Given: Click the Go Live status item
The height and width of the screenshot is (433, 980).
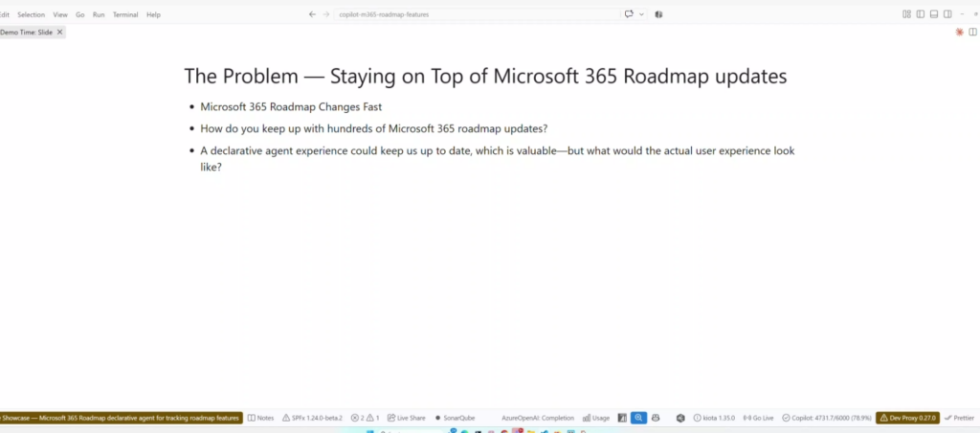Looking at the screenshot, I should pos(758,418).
